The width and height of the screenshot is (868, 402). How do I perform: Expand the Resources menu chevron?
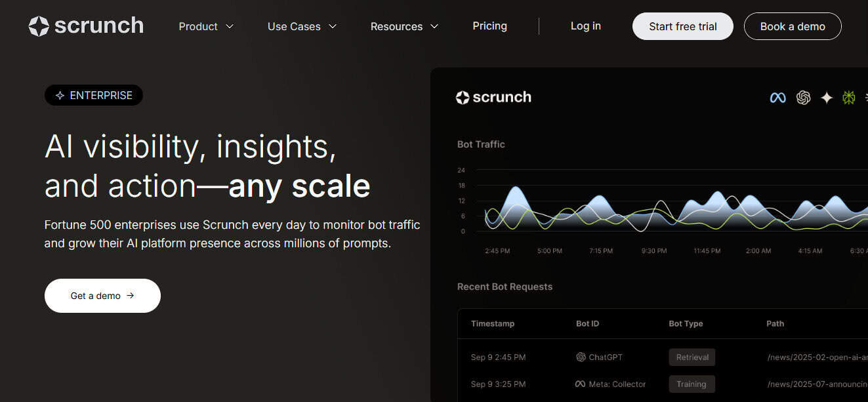click(x=434, y=27)
